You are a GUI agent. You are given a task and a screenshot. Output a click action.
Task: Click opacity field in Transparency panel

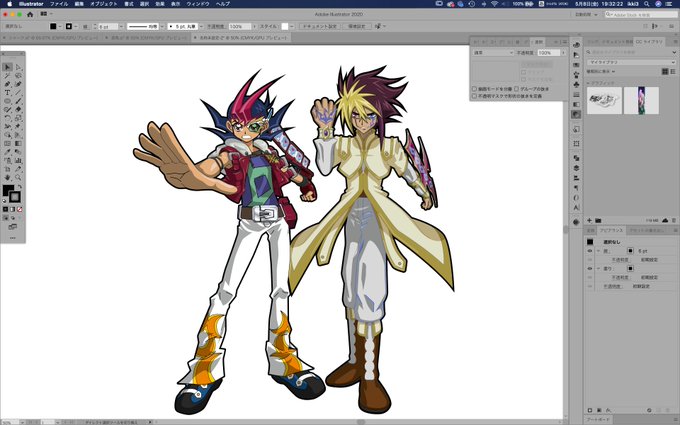point(549,52)
